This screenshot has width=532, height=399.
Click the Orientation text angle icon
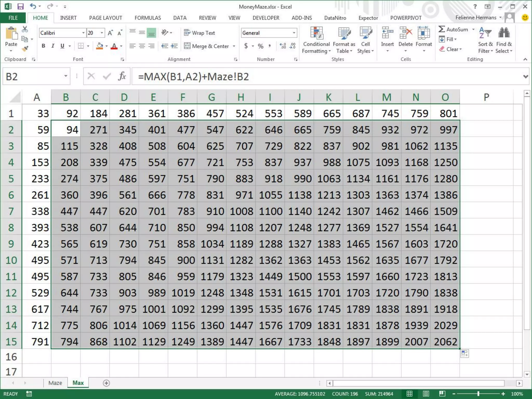165,33
